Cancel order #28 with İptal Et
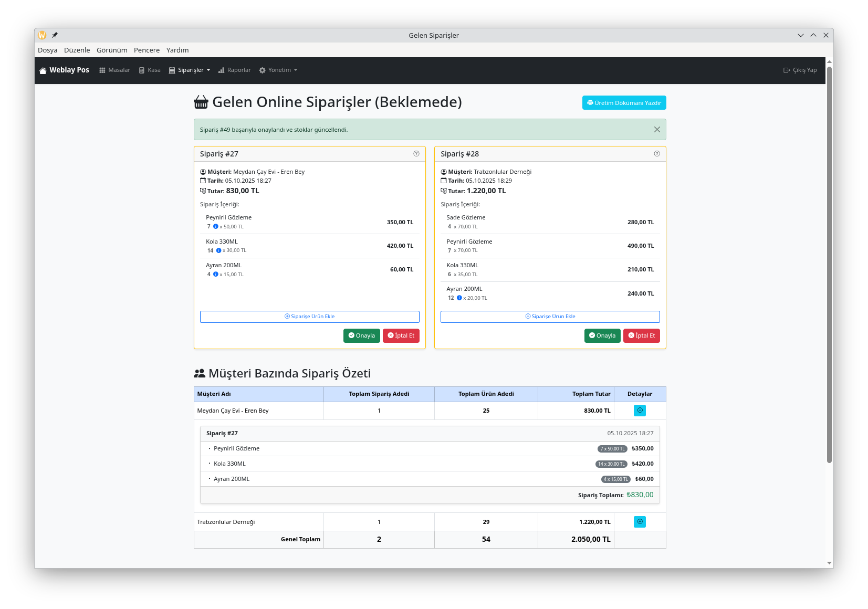 pos(641,336)
